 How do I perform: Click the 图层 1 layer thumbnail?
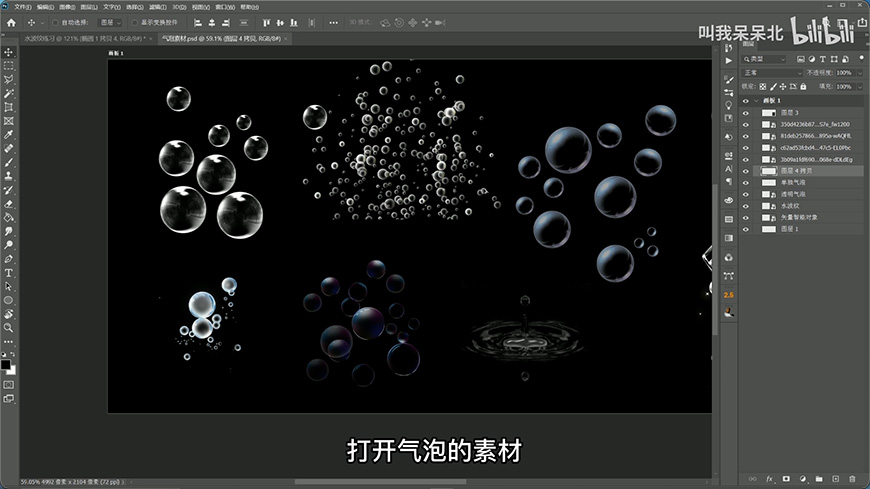[x=769, y=229]
